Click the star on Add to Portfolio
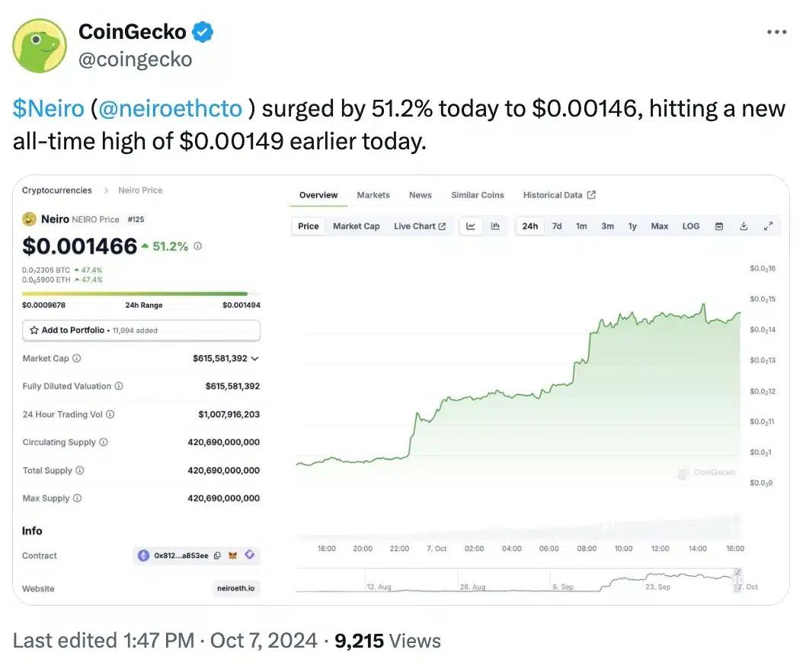Viewport: 806px width, 672px height. pyautogui.click(x=34, y=330)
